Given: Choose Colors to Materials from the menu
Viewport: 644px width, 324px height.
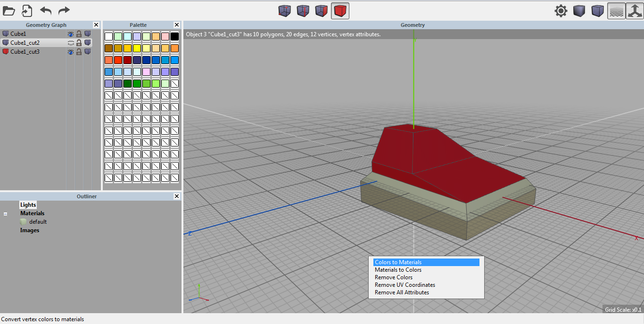Looking at the screenshot, I should point(426,262).
